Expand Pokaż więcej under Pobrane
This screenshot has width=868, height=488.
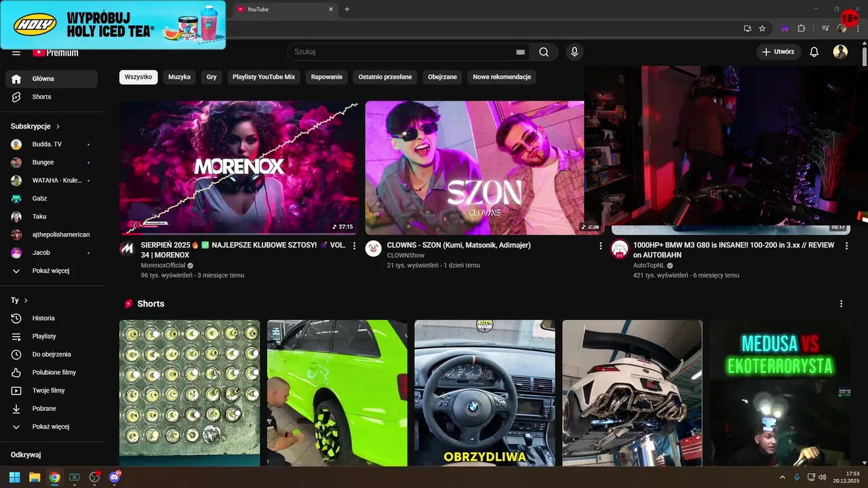(52, 427)
